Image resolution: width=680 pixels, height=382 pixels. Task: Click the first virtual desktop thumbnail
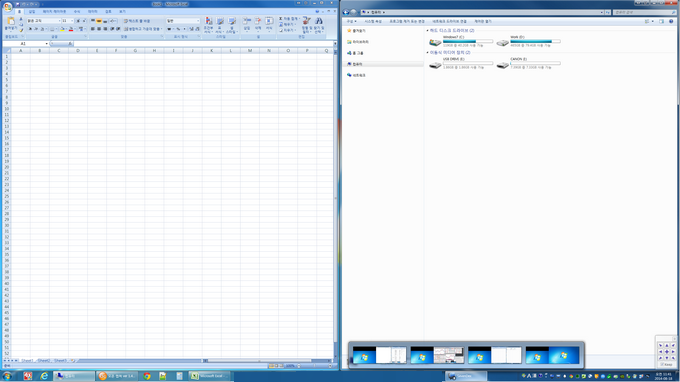379,355
